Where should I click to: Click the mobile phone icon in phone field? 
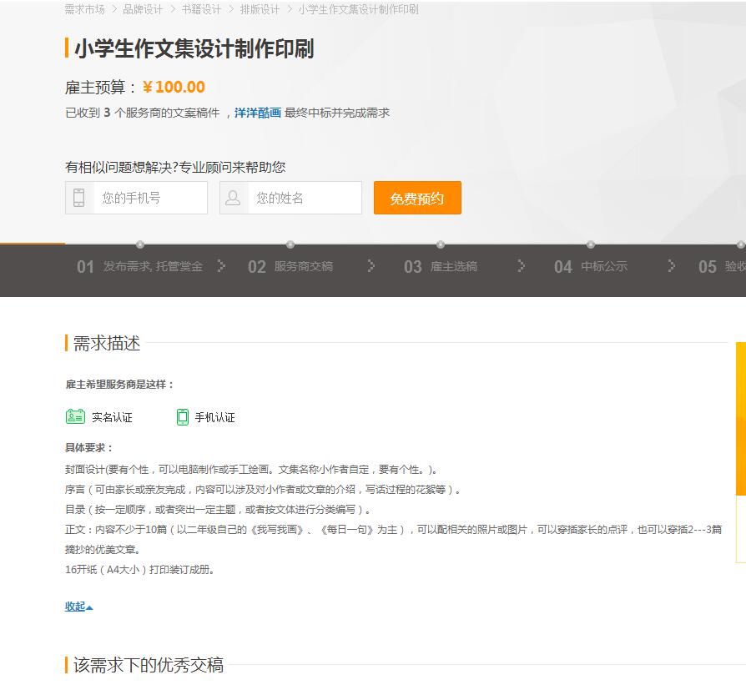point(79,198)
